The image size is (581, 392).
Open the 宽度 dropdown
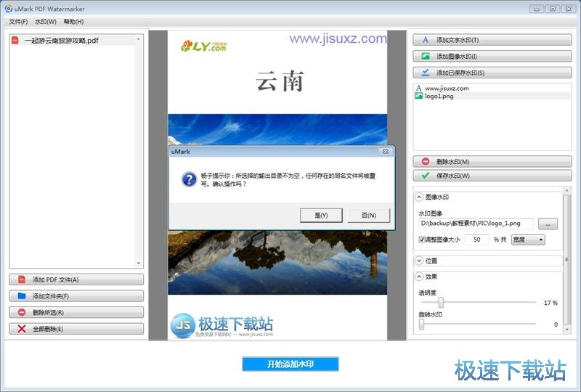pyautogui.click(x=528, y=240)
